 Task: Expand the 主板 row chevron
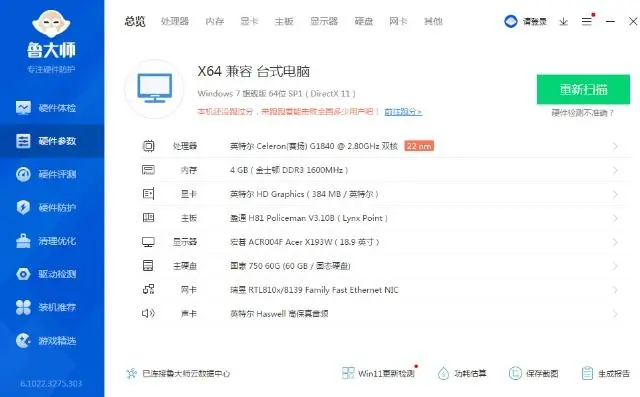click(615, 218)
